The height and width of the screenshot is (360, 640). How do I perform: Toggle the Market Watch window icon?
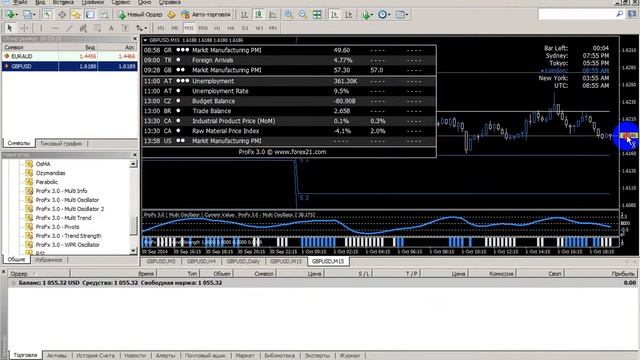(x=48, y=15)
